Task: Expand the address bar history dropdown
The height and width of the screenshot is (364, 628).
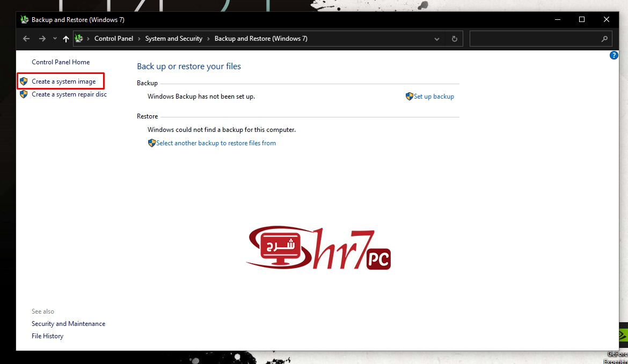Action: click(436, 39)
